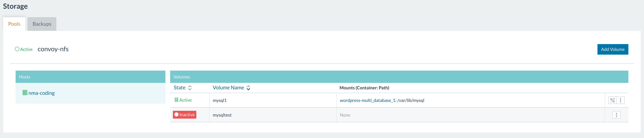This screenshot has width=644, height=138.
Task: Sort by Volume Name column header
Action: (228, 88)
